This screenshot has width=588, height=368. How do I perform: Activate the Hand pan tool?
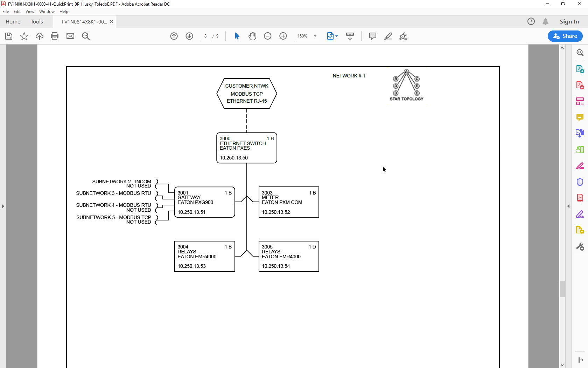coord(252,36)
